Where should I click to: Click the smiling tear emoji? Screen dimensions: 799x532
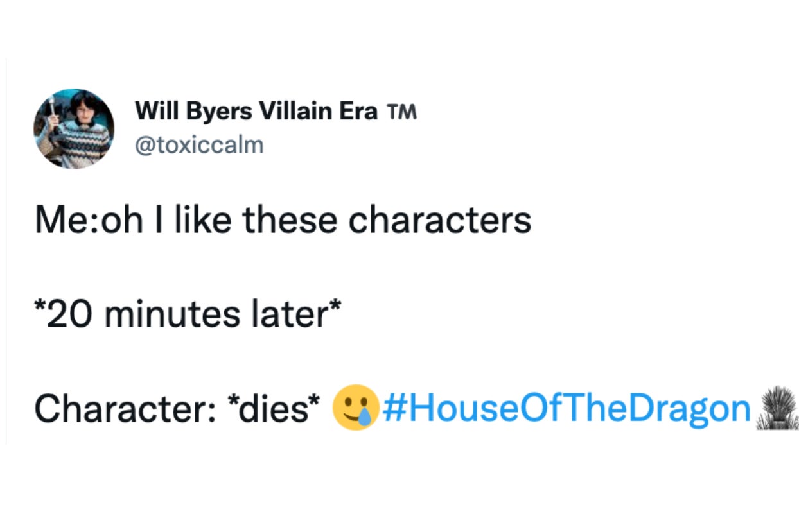click(355, 407)
